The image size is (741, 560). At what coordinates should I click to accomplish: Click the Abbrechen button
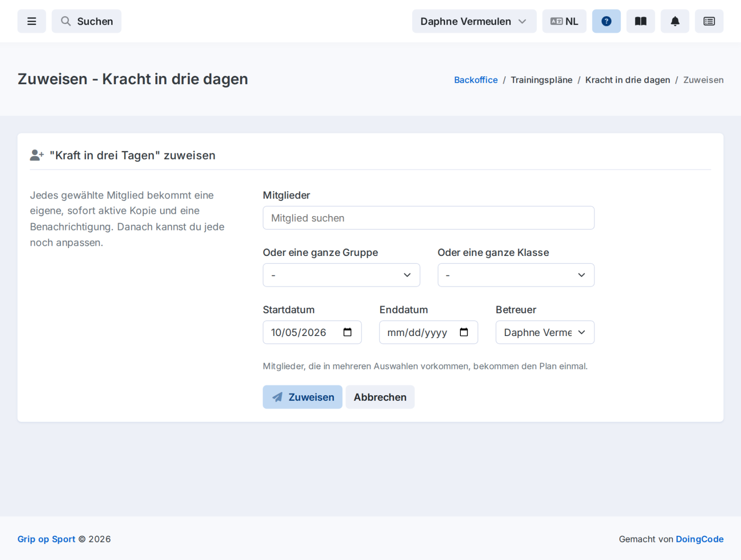click(x=380, y=397)
